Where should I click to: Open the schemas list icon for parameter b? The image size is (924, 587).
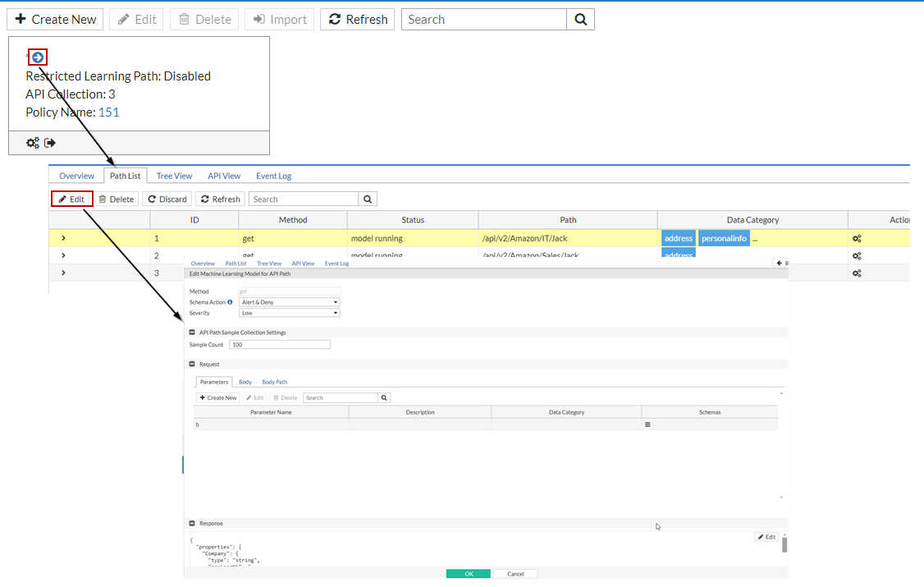(647, 424)
